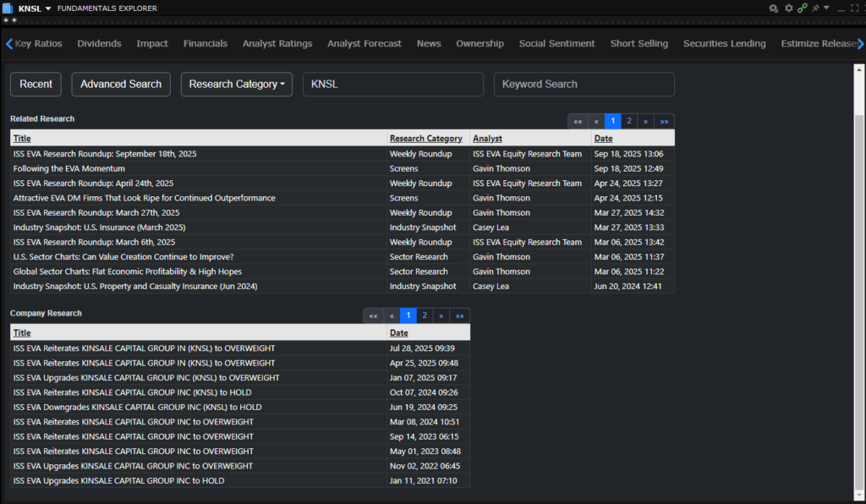Go to last page of Related Research
The height and width of the screenshot is (504, 866).
coord(664,121)
